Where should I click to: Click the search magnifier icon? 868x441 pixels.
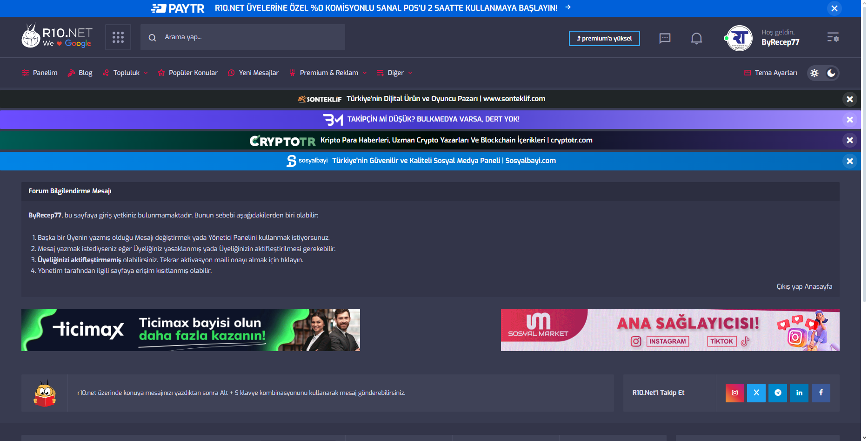[152, 38]
